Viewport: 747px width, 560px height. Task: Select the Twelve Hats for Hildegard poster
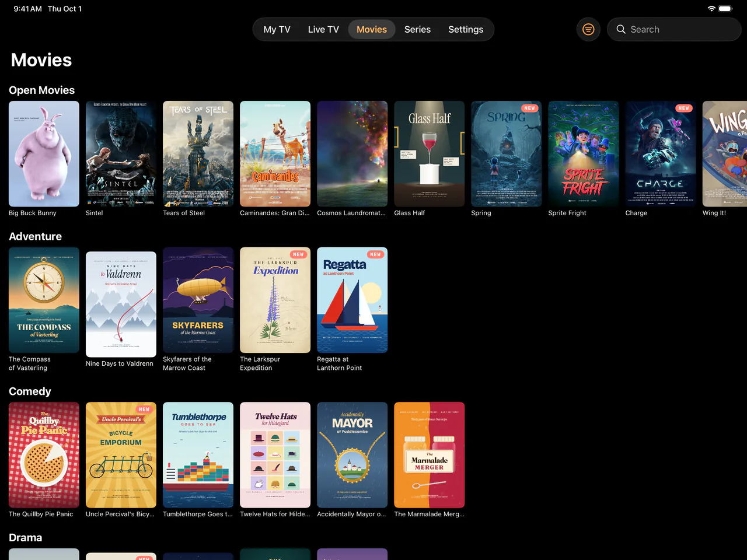[x=275, y=455]
